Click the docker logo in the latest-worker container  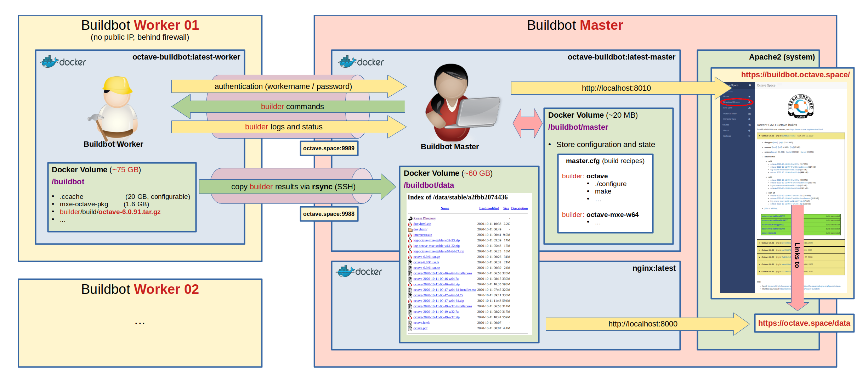pos(63,62)
